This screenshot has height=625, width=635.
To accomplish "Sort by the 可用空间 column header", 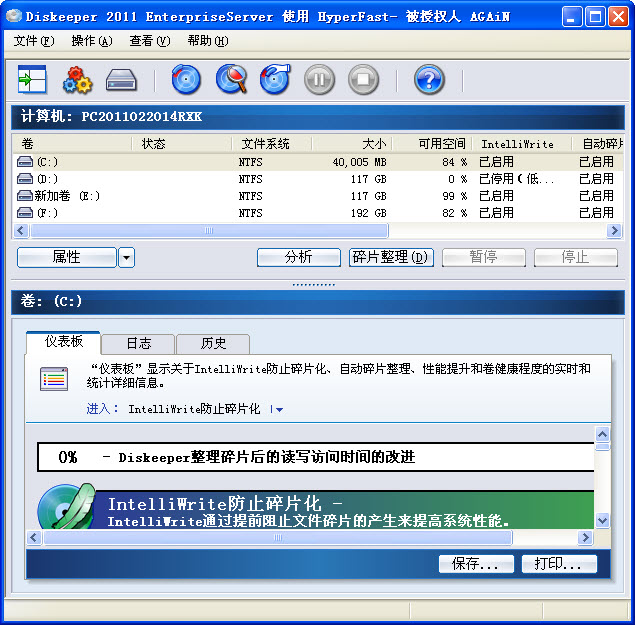I will pos(432,144).
